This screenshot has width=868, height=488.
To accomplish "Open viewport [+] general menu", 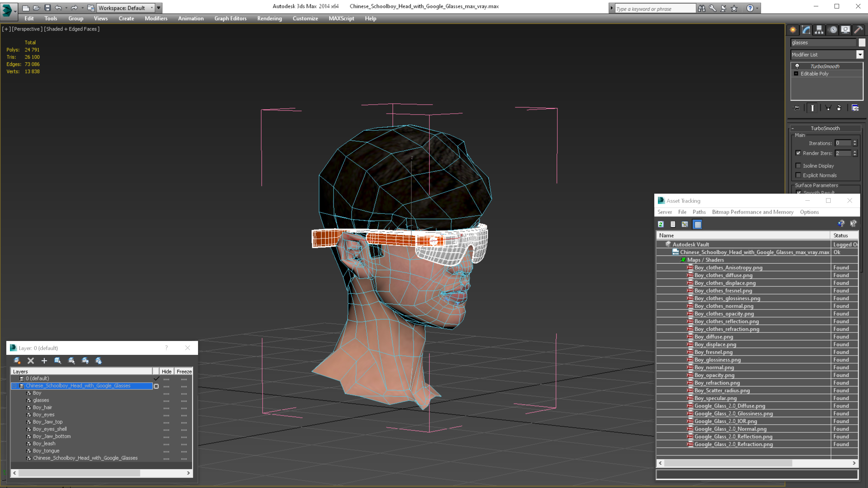I will pos(6,29).
